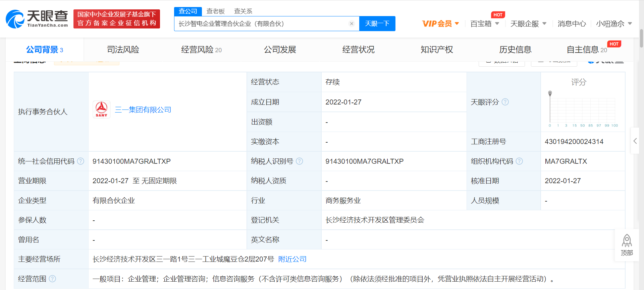Open the 三一集团有限公司 link
This screenshot has height=290, width=644.
point(143,110)
